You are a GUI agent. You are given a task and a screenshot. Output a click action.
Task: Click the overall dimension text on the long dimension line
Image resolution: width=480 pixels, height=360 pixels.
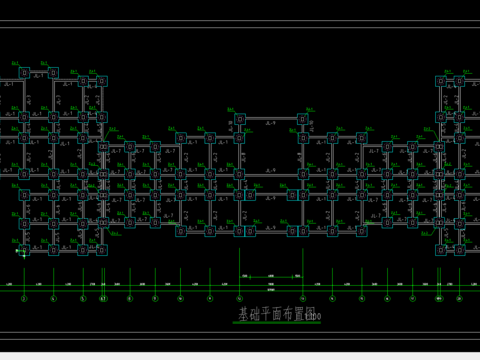270,290
